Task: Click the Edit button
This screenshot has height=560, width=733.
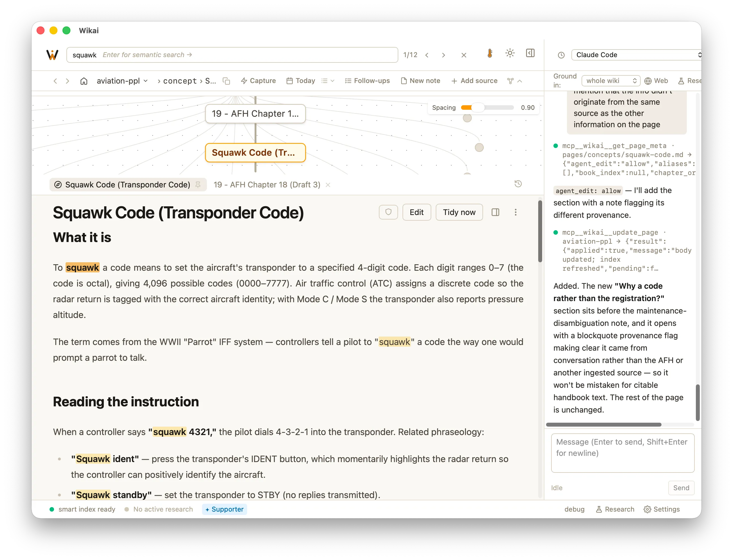Action: (x=417, y=212)
